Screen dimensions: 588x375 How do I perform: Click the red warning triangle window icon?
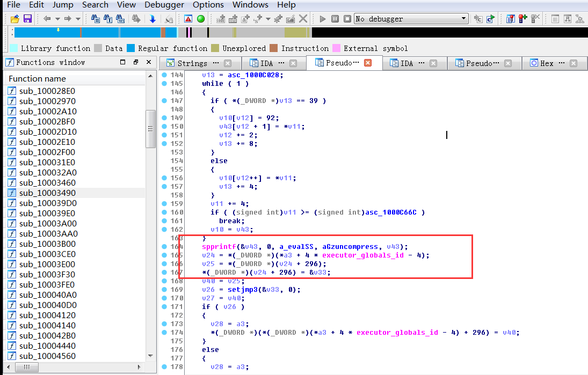(188, 19)
